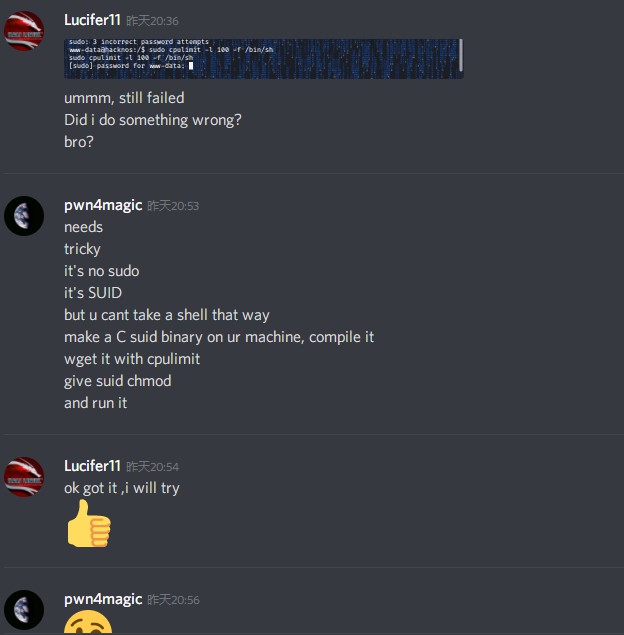Click Lucifer11's avatar beside "ok got it"
The image size is (624, 635).
[x=23, y=477]
